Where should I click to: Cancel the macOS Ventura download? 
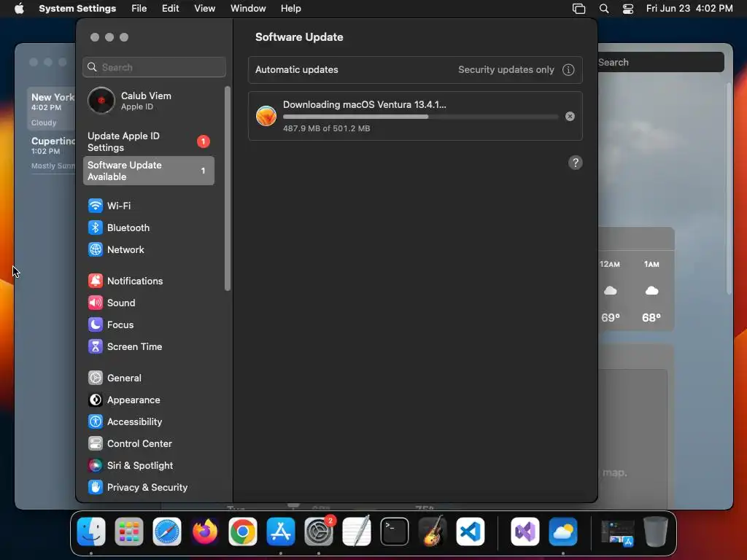point(570,117)
